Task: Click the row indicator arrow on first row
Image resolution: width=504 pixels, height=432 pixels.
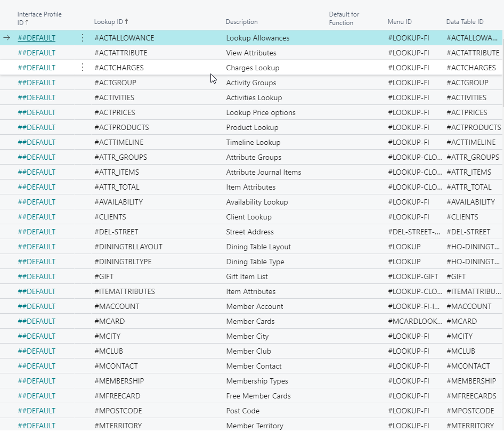Action: (x=7, y=38)
